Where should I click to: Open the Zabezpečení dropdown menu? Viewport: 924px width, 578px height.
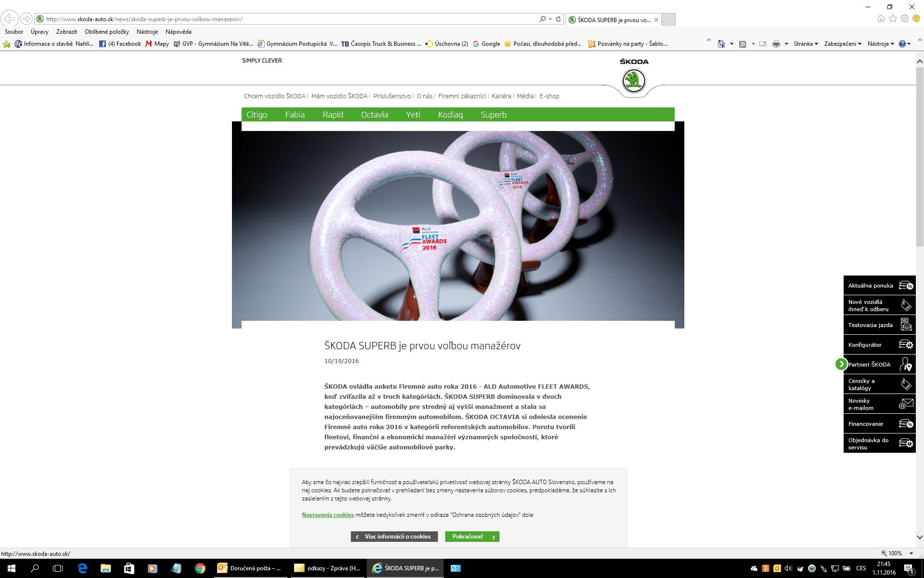point(843,44)
